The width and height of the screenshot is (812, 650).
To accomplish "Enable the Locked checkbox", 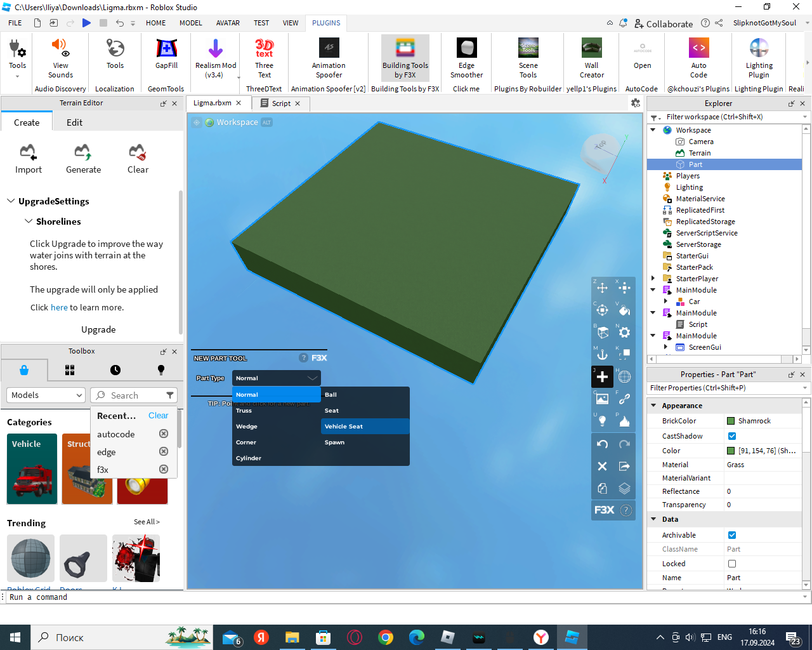I will point(732,564).
